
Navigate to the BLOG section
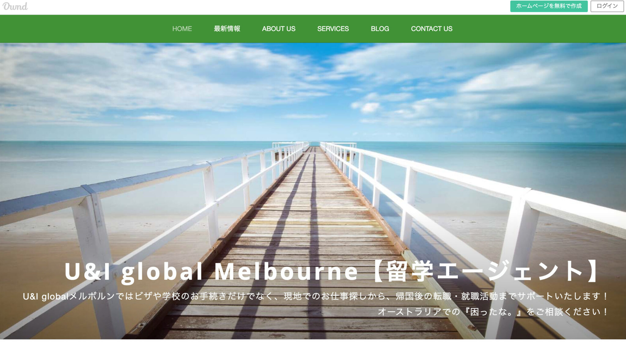click(380, 29)
